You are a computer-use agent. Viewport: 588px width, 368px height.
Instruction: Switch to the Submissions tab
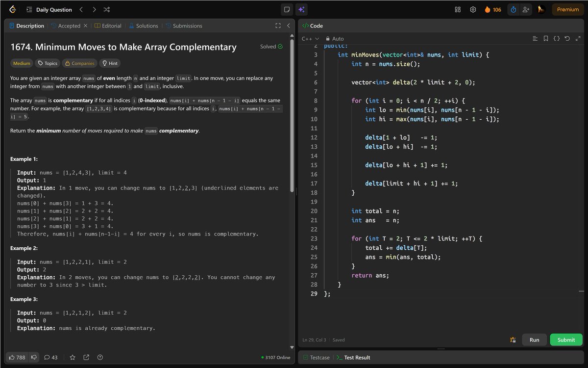click(x=184, y=26)
